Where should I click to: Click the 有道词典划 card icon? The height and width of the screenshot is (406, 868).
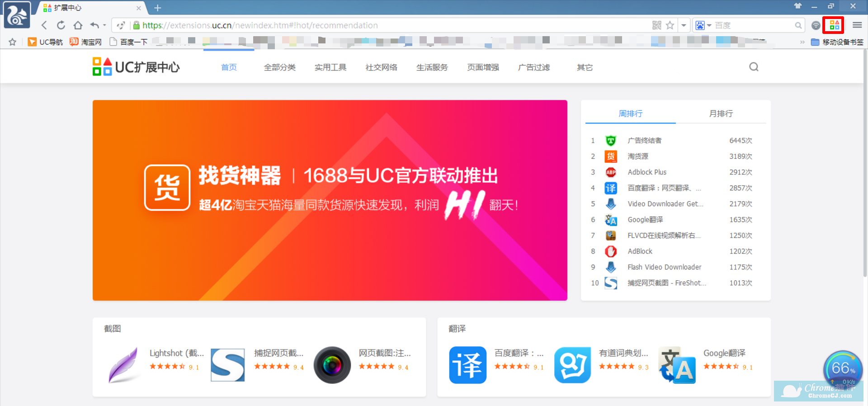pos(572,365)
